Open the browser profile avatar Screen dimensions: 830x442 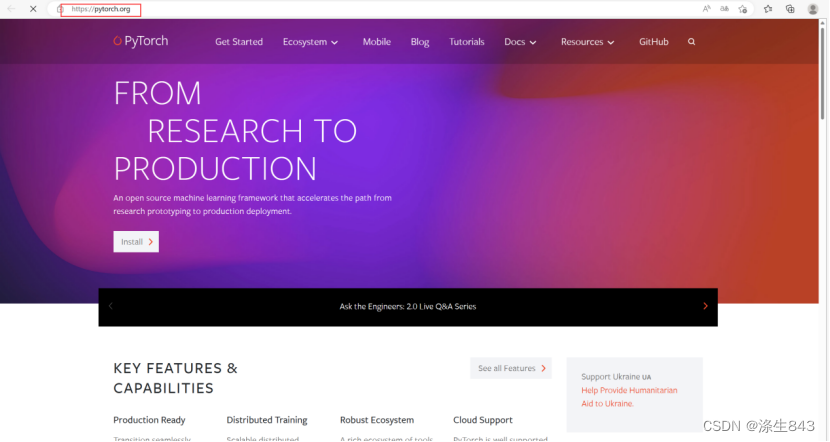[x=813, y=9]
